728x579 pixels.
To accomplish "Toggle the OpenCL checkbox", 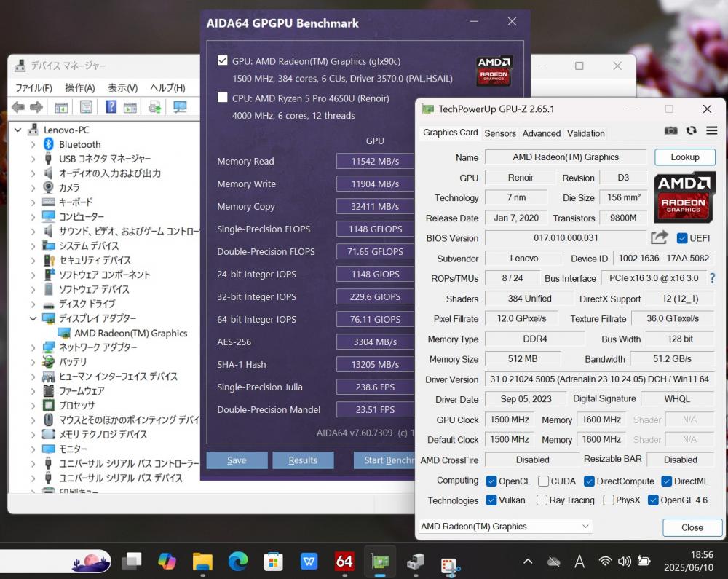I will click(491, 481).
